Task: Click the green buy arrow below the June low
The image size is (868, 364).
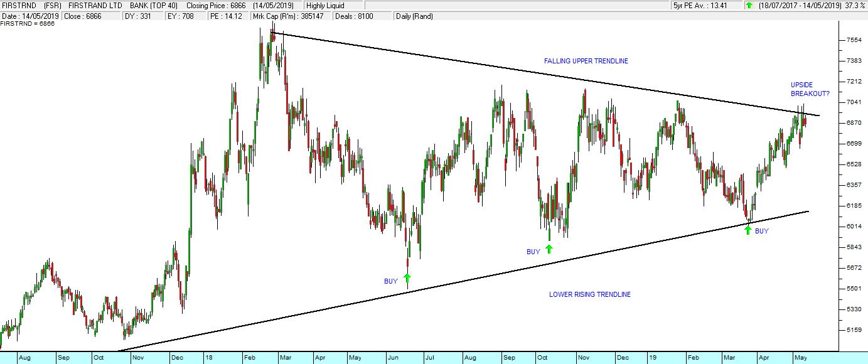Action: tap(407, 277)
